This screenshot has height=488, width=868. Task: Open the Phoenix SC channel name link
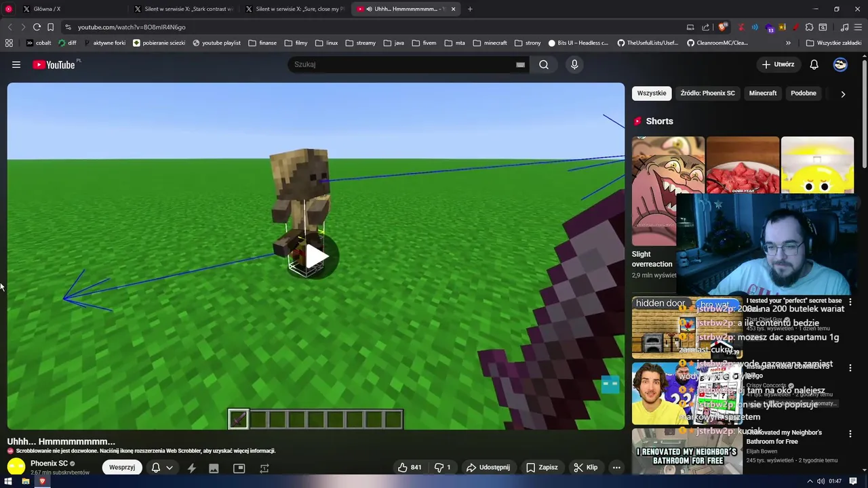[49, 464]
